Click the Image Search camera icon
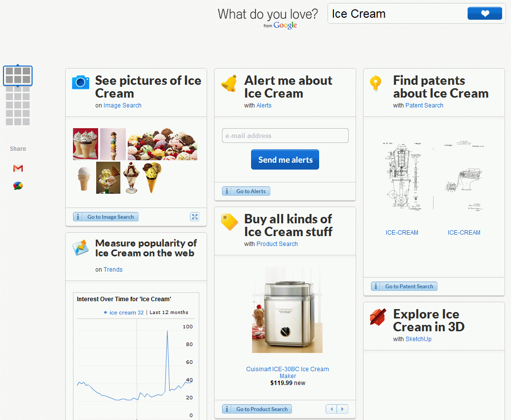 click(80, 82)
